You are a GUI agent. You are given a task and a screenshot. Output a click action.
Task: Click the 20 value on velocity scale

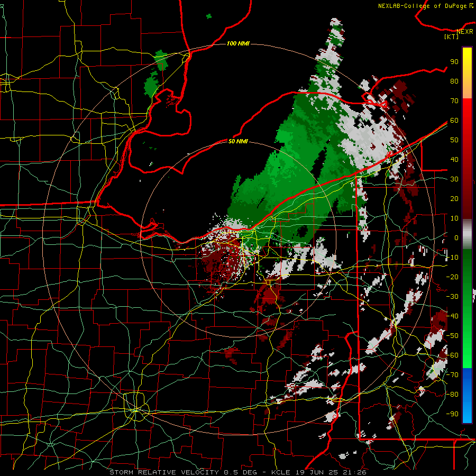(454, 199)
